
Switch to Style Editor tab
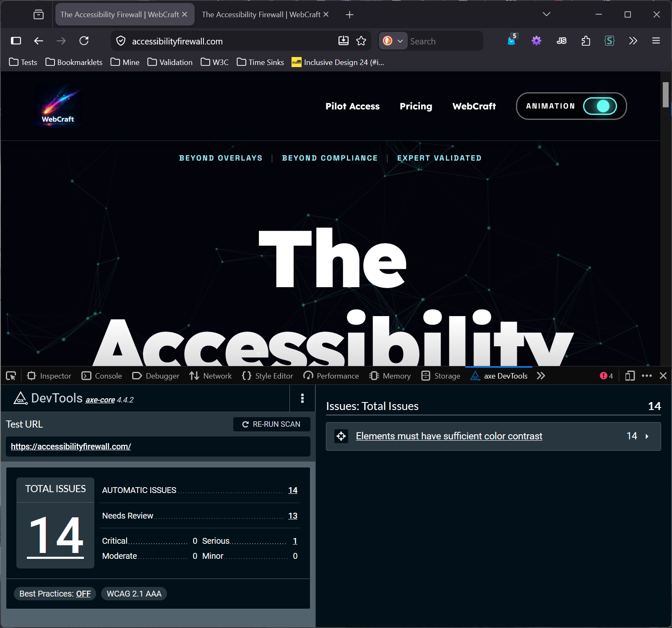[x=267, y=376]
